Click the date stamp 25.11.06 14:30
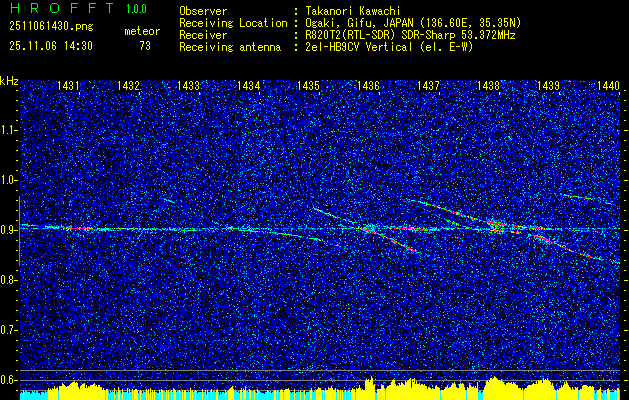 click(51, 46)
